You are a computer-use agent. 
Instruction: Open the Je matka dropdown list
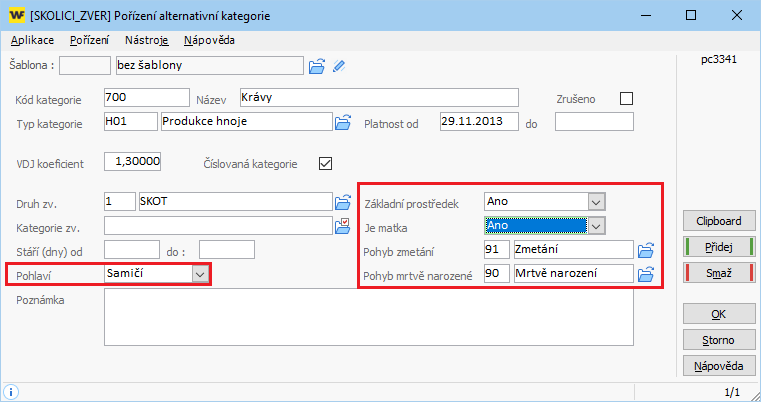point(596,226)
